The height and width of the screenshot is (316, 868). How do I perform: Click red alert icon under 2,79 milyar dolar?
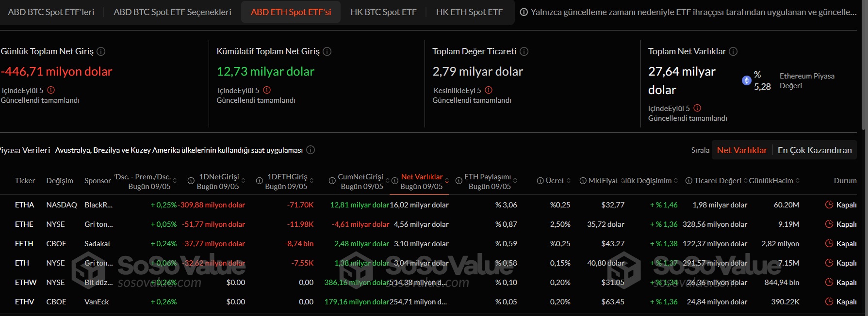pos(489,90)
